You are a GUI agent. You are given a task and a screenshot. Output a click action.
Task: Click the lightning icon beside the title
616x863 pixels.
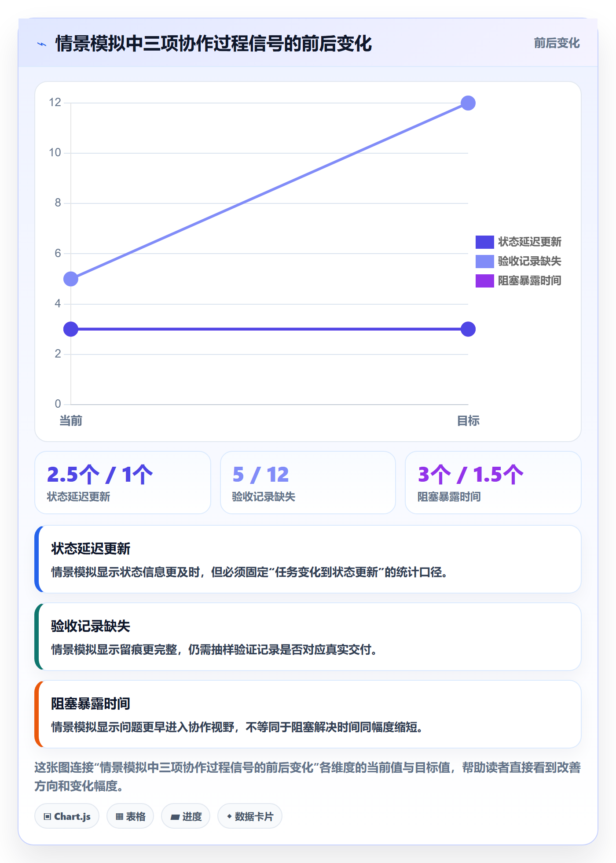pyautogui.click(x=42, y=44)
